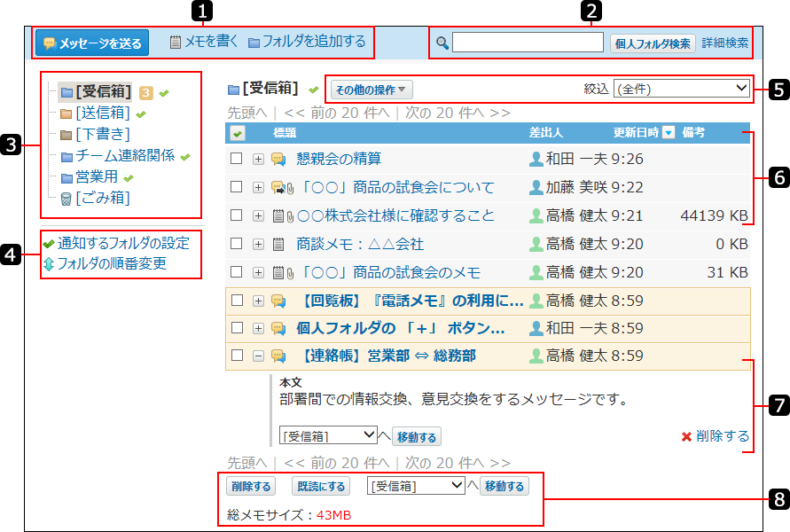Click the sort arrow icon beside 更新日時
This screenshot has height=532, width=790.
click(669, 132)
